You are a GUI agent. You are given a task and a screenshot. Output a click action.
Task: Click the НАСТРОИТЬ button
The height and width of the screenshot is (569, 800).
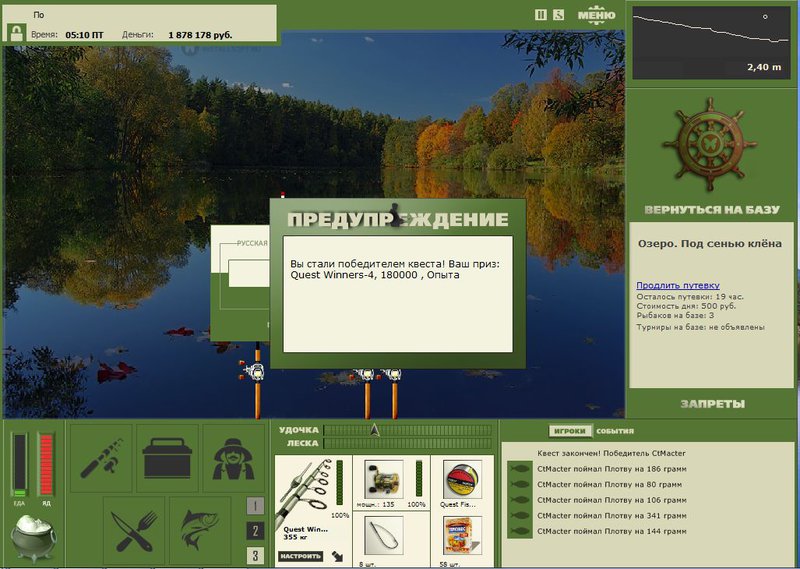[x=301, y=556]
